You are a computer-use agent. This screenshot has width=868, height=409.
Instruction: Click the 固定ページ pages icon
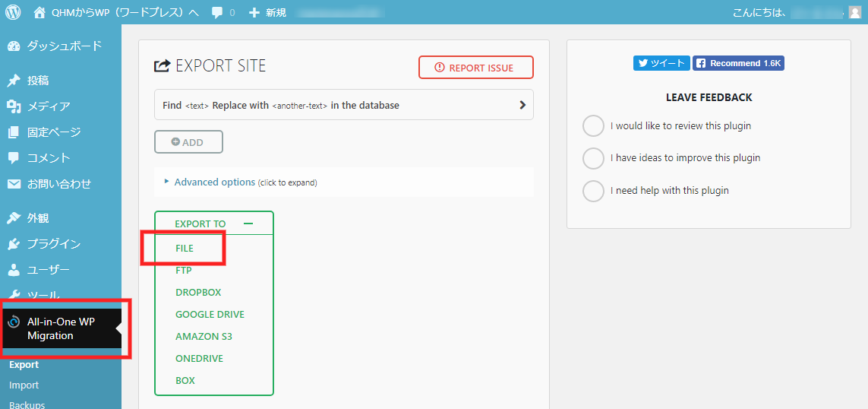coord(14,132)
